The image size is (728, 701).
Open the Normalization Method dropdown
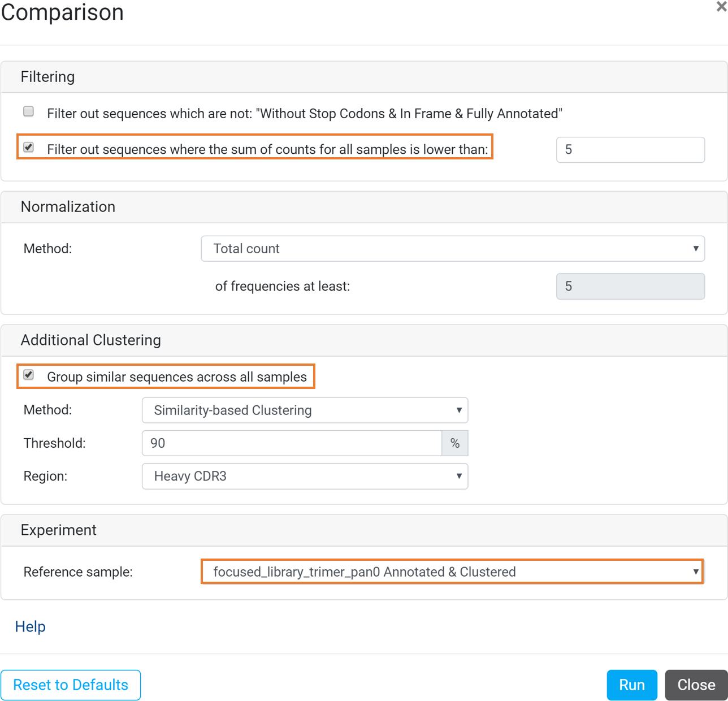453,249
